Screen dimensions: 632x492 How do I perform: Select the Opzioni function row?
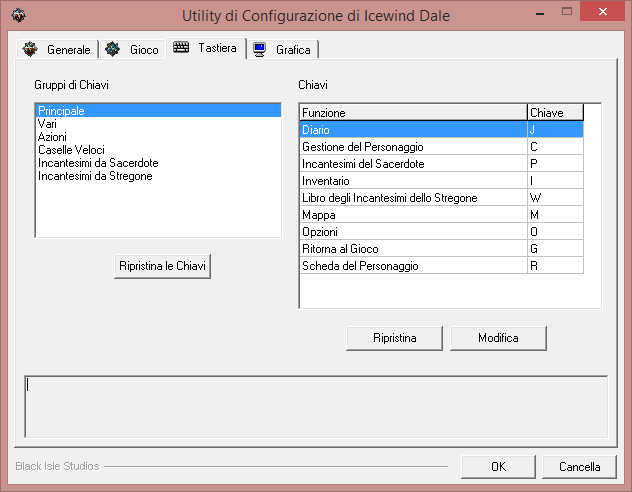[441, 232]
